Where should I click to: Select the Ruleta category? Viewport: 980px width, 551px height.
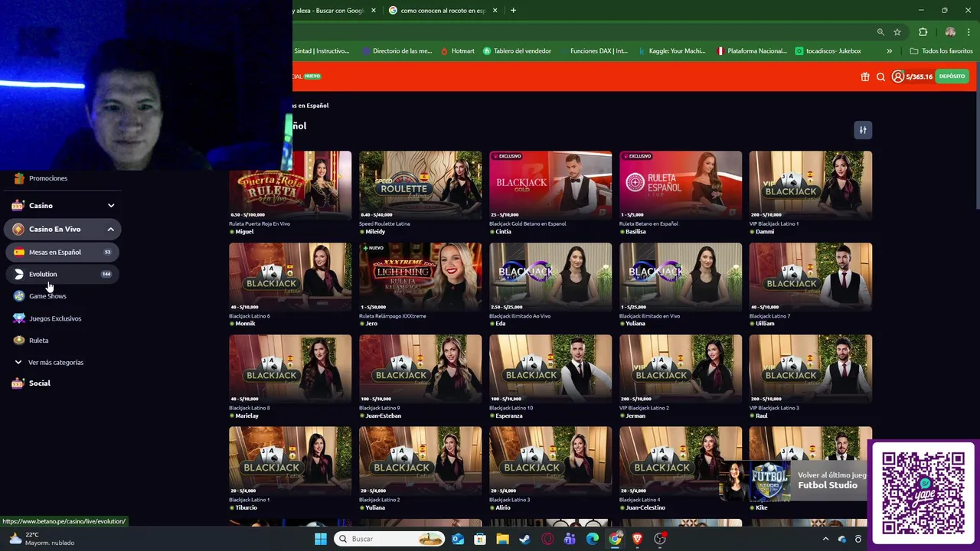38,341
